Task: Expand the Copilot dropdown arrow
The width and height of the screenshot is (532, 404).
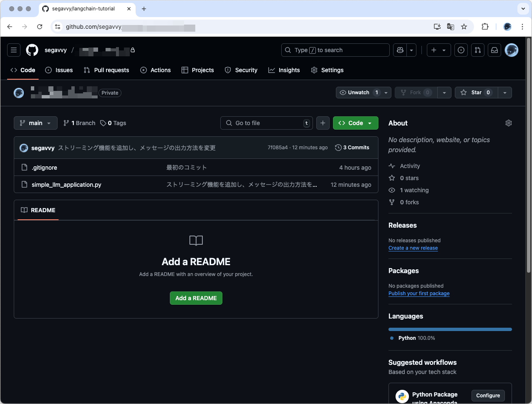Action: (x=411, y=50)
